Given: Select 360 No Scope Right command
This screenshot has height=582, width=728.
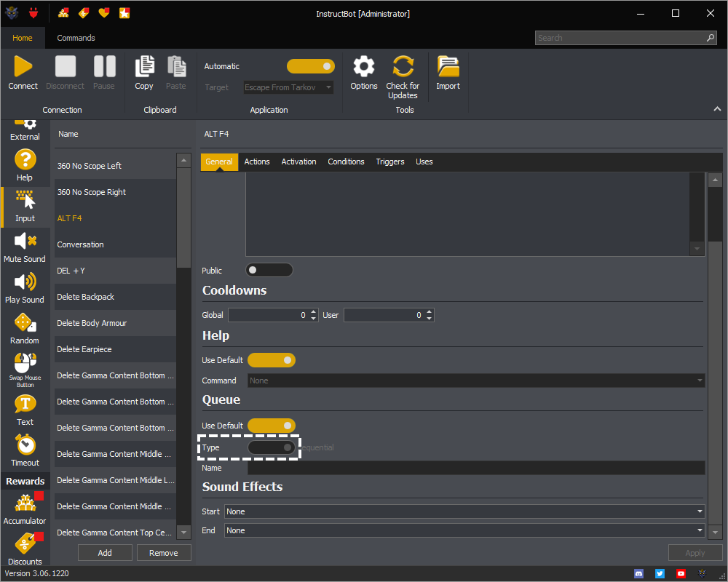Looking at the screenshot, I should 115,192.
